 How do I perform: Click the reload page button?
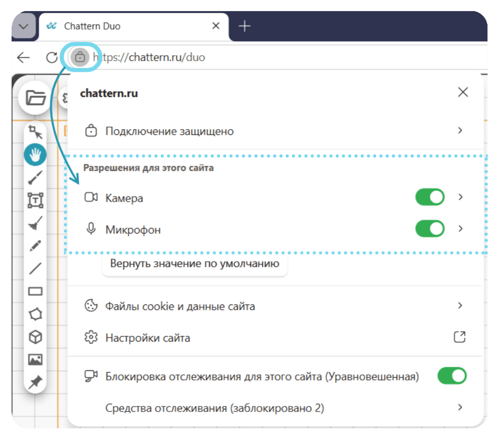pyautogui.click(x=51, y=57)
